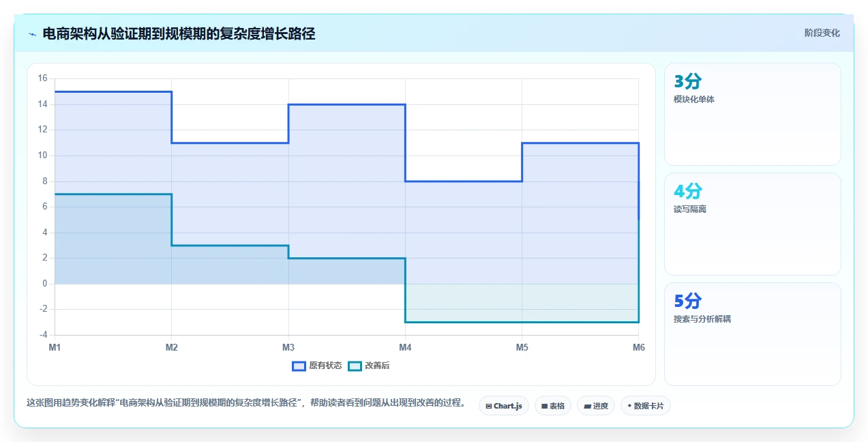Click the y-axis value 16

pos(42,78)
